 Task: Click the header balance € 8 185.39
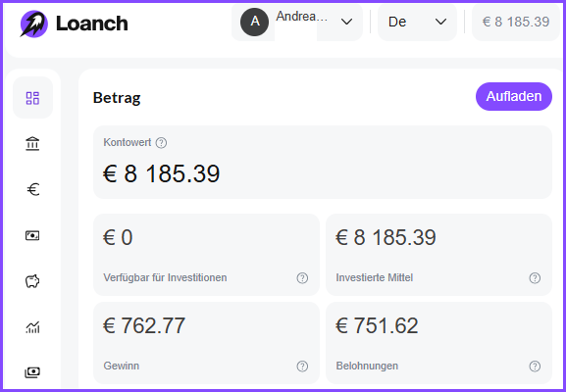coord(516,22)
